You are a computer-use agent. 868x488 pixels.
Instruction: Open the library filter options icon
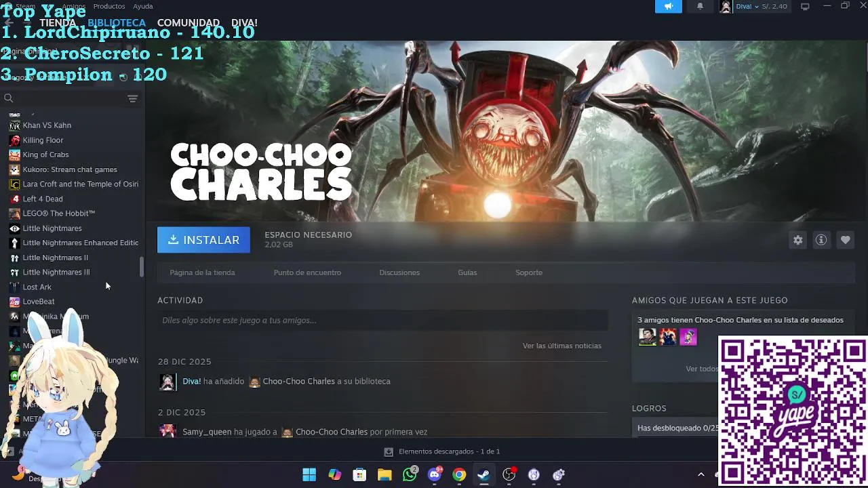(x=133, y=99)
